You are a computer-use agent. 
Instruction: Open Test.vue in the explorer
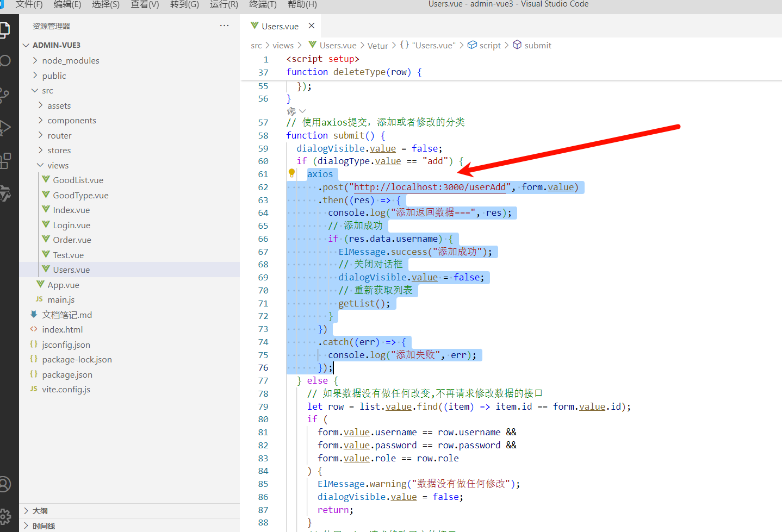(69, 255)
